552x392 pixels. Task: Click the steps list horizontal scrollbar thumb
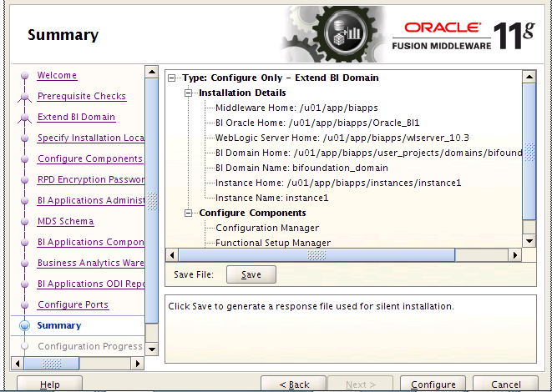(x=52, y=363)
